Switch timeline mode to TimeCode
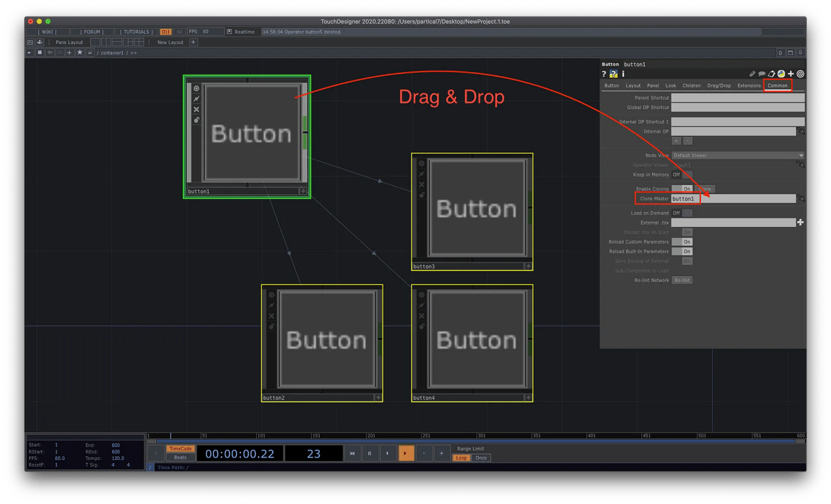This screenshot has height=504, width=831. pos(181,449)
